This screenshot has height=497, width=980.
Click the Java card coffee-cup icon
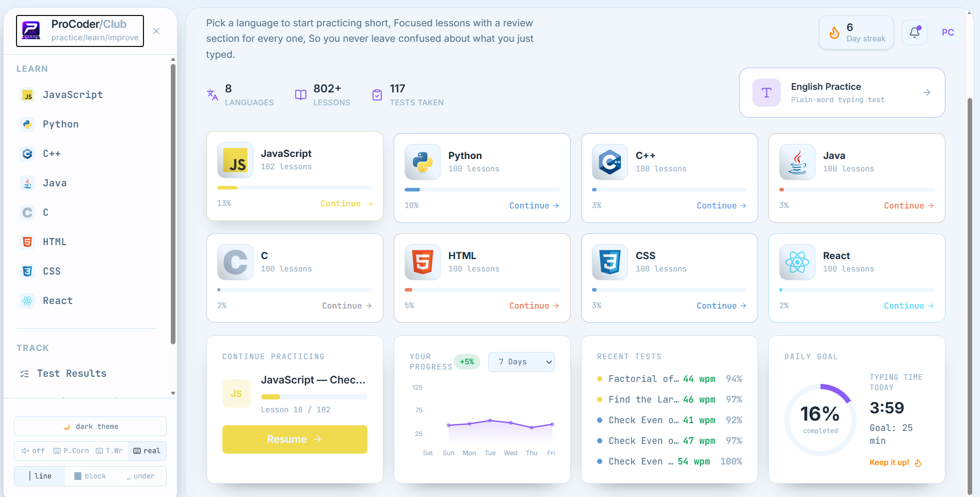tap(797, 162)
